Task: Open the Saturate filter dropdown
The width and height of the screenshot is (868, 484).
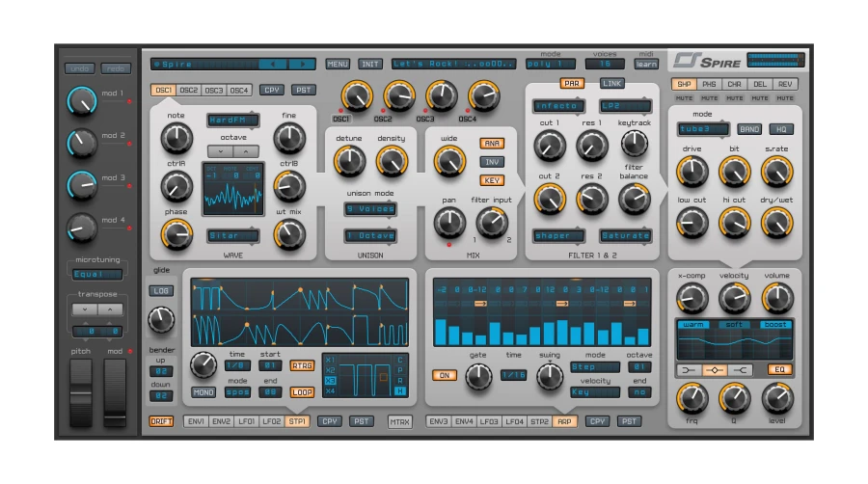Action: (626, 235)
